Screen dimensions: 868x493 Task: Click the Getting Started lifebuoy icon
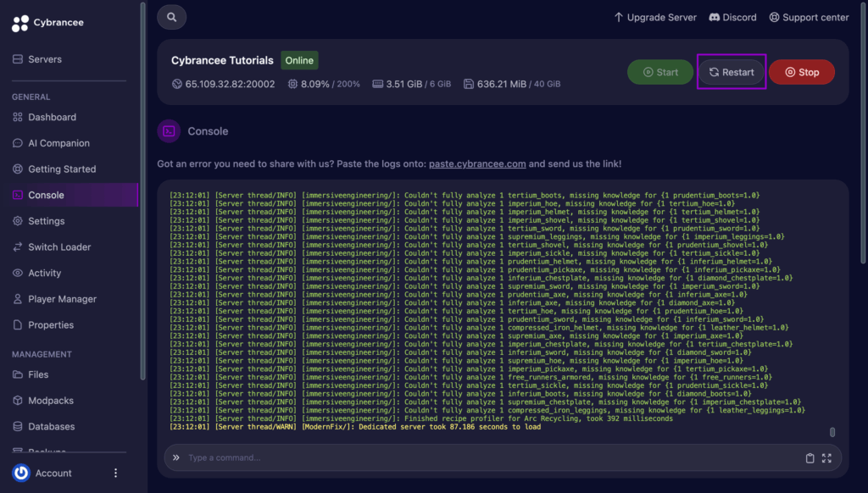18,169
